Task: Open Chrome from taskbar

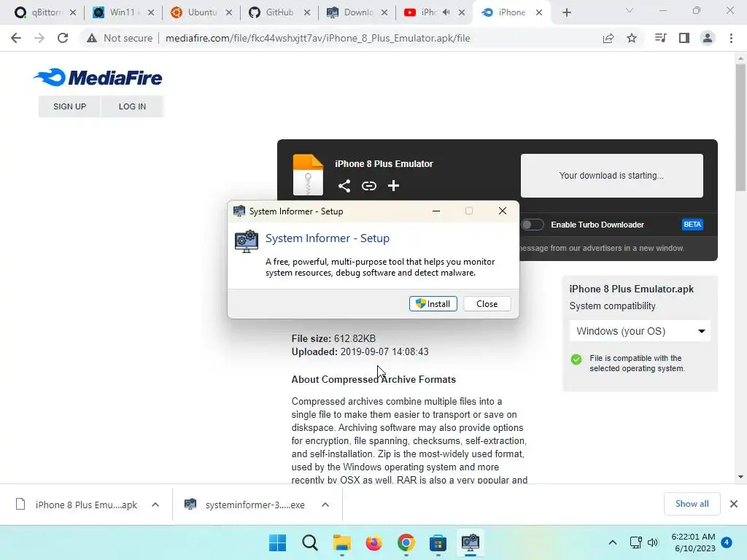Action: pyautogui.click(x=406, y=542)
